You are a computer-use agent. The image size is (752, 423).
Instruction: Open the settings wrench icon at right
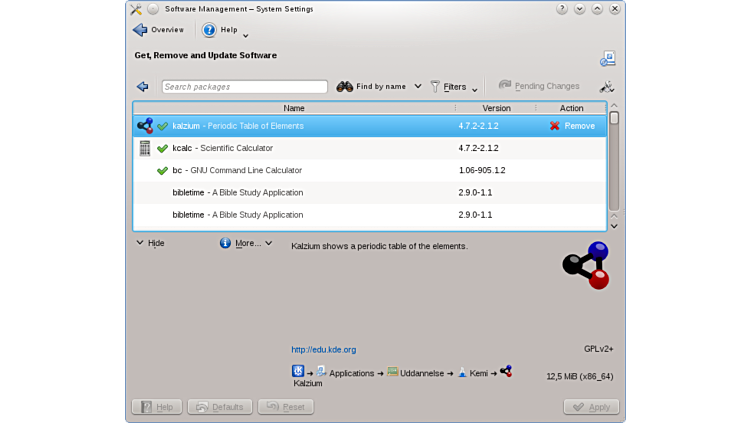[x=606, y=87]
